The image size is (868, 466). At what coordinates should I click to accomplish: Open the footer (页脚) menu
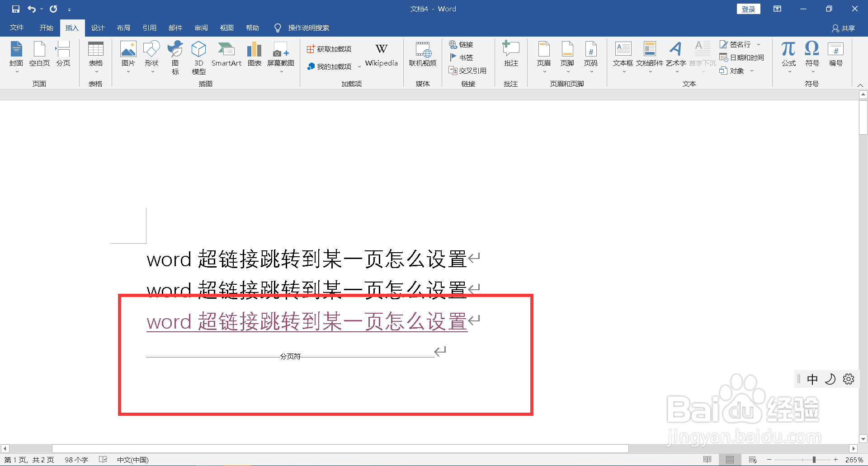coord(567,57)
